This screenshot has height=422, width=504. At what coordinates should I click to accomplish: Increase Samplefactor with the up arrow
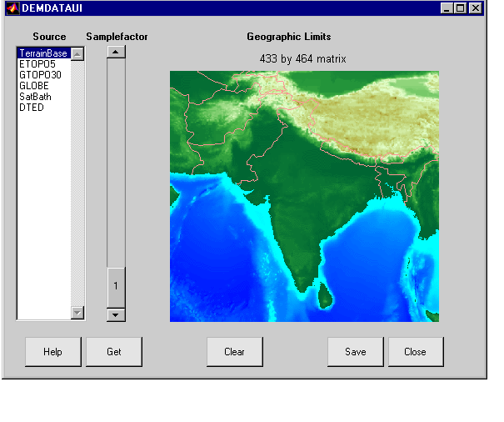pos(116,52)
